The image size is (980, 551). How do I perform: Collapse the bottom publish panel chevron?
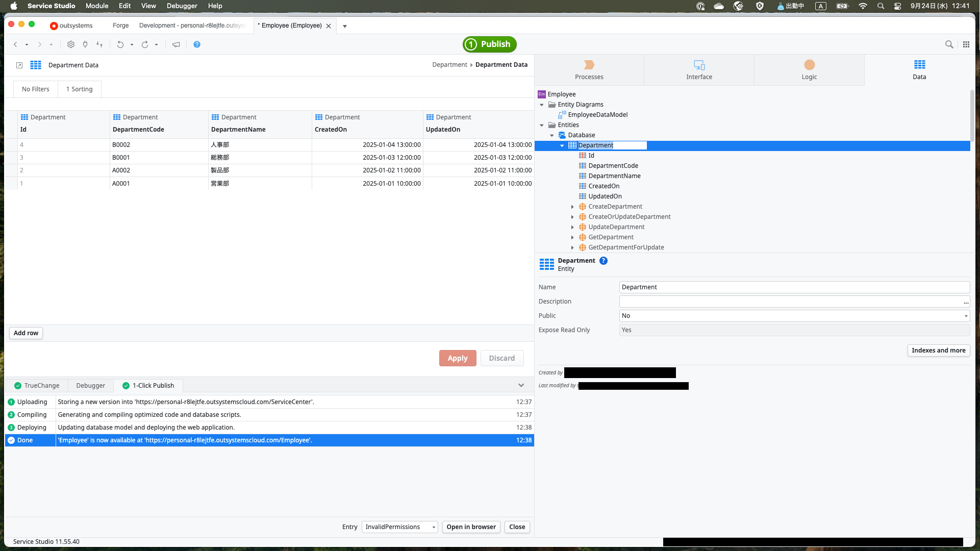coord(521,385)
